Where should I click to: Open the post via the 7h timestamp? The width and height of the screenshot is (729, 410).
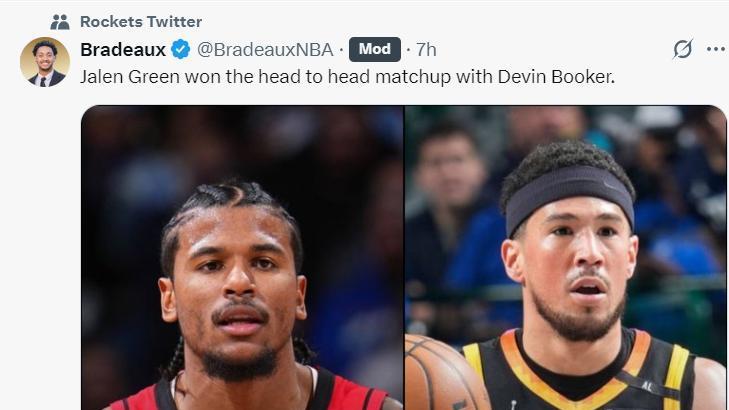[x=426, y=49]
